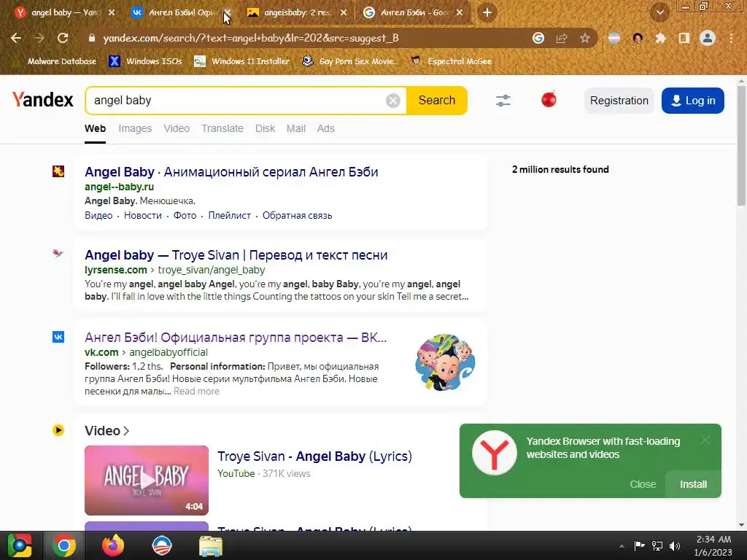This screenshot has width=747, height=560.
Task: Open File Explorer folder on taskbar
Action: point(210,545)
